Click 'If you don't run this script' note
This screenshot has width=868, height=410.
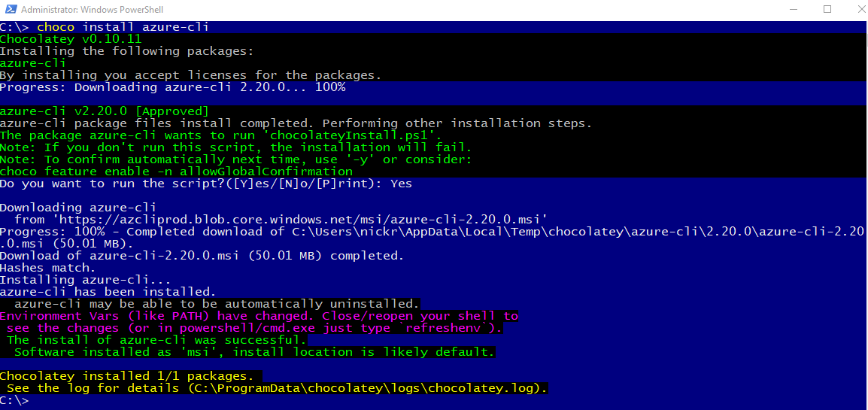(235, 147)
